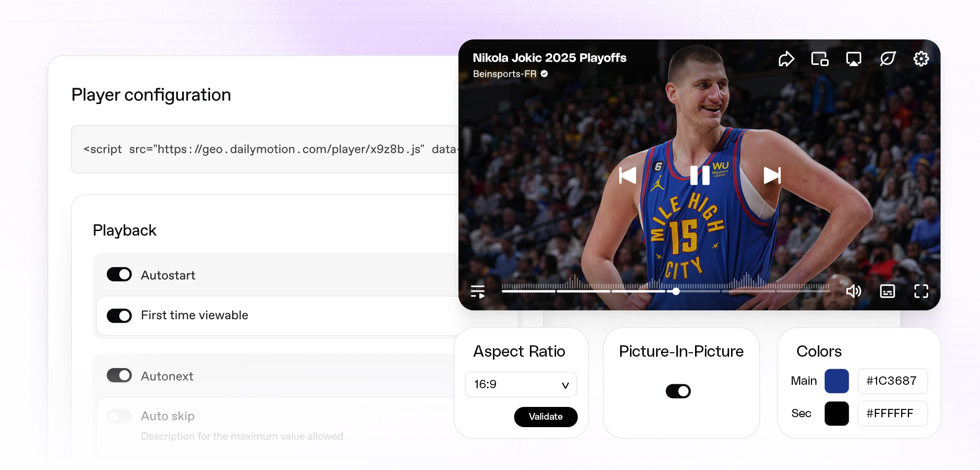Screen dimensions: 980x470
Task: Open the playlist queue icon
Action: [478, 292]
